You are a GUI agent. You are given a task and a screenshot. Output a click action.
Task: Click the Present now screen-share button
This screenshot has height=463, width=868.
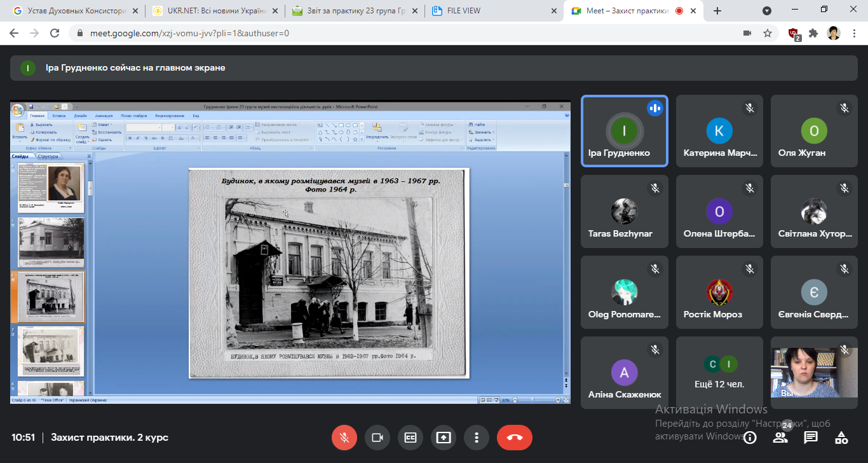(x=444, y=438)
